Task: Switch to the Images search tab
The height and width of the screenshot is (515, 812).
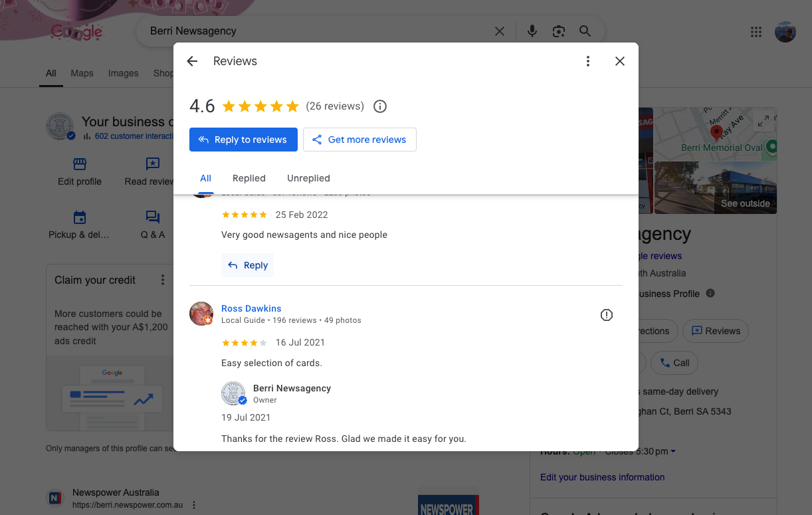Action: point(124,74)
